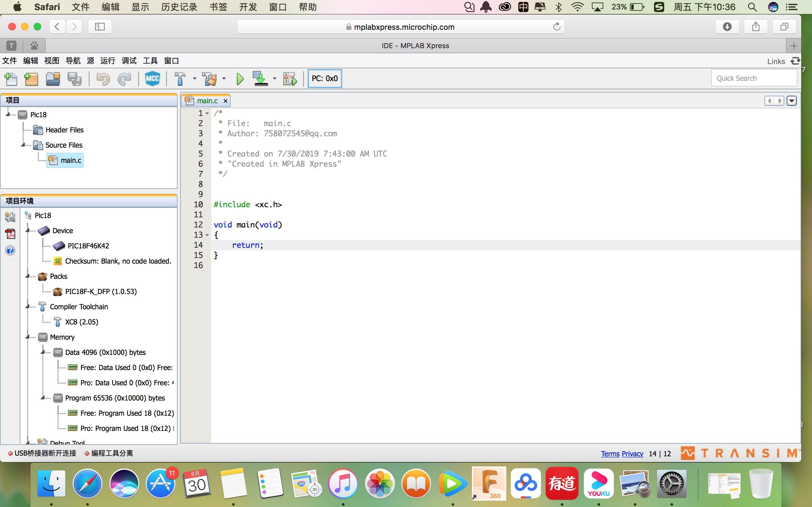Click Make and Program Device icon

click(260, 79)
